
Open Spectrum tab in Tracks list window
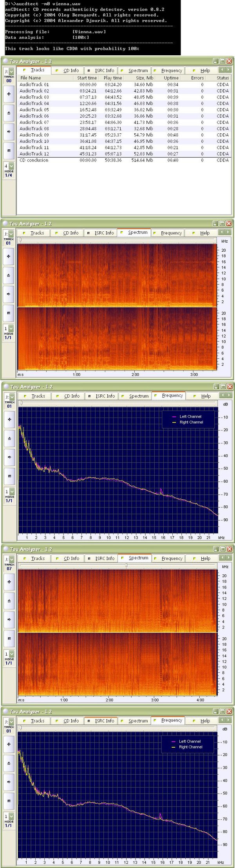(134, 71)
